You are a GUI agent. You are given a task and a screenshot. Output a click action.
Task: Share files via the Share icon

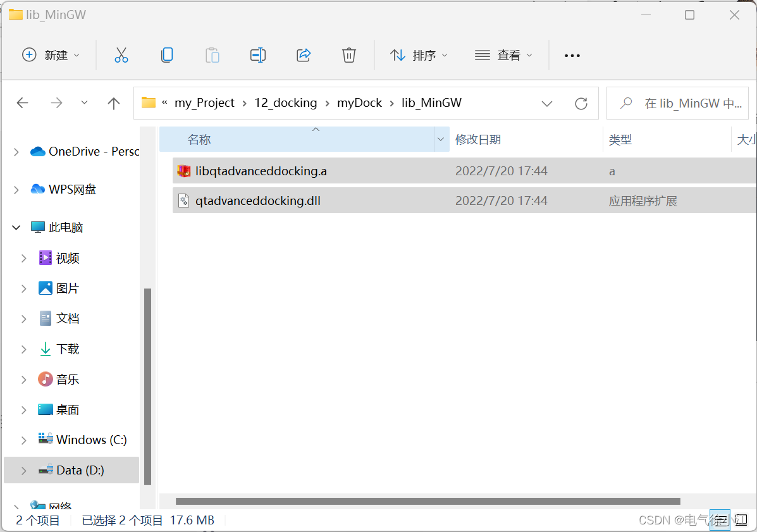pos(304,55)
